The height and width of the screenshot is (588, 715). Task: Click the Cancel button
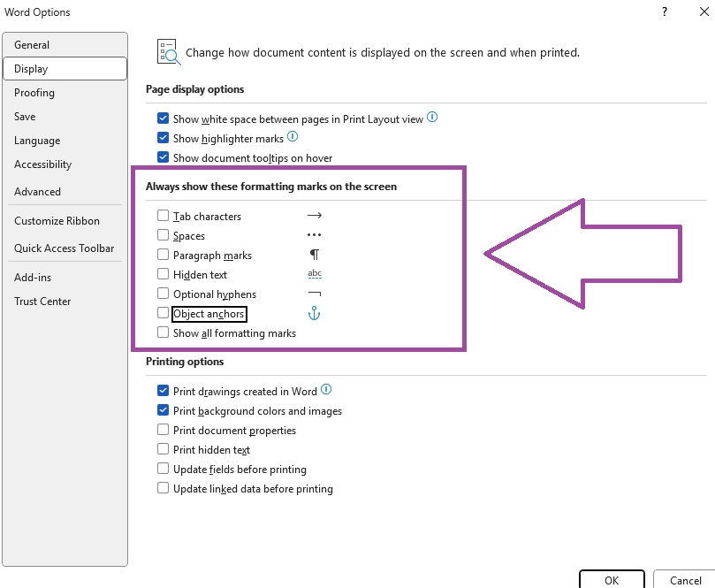point(685,580)
